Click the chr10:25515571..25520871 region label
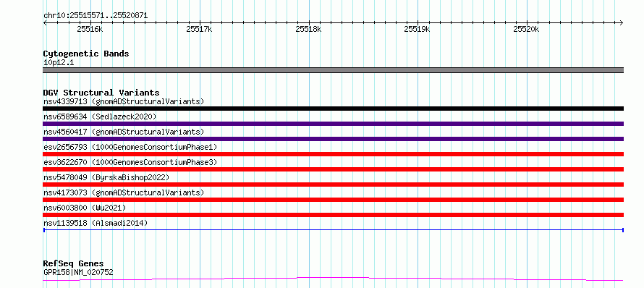The image size is (644, 288). (x=96, y=16)
